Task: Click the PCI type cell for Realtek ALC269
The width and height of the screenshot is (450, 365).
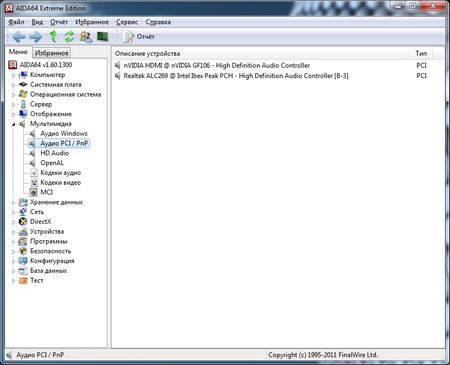Action: click(421, 76)
